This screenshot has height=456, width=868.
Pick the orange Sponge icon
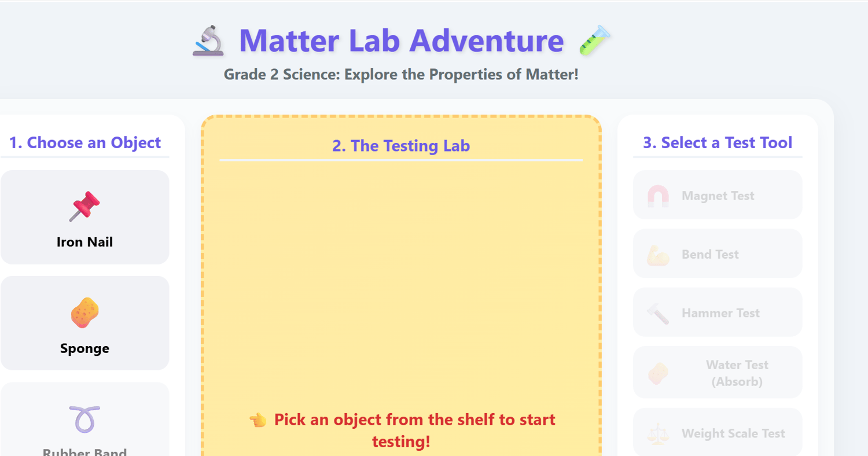tap(84, 313)
